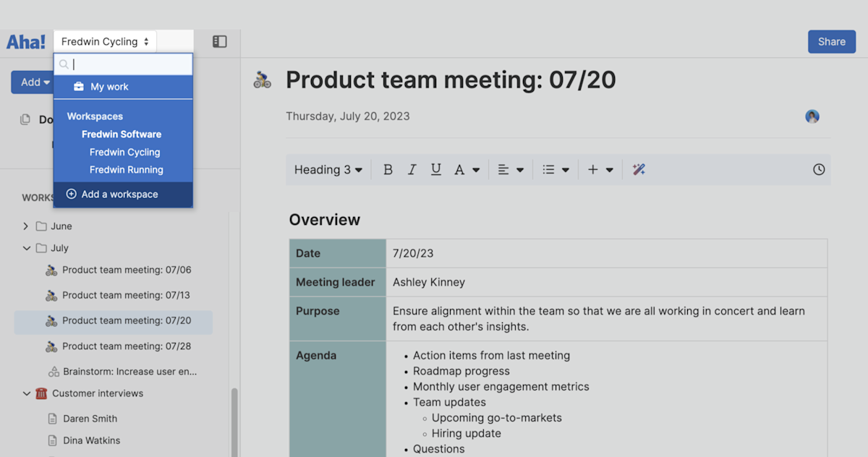Click Add a workspace
The image size is (868, 457).
pos(123,194)
